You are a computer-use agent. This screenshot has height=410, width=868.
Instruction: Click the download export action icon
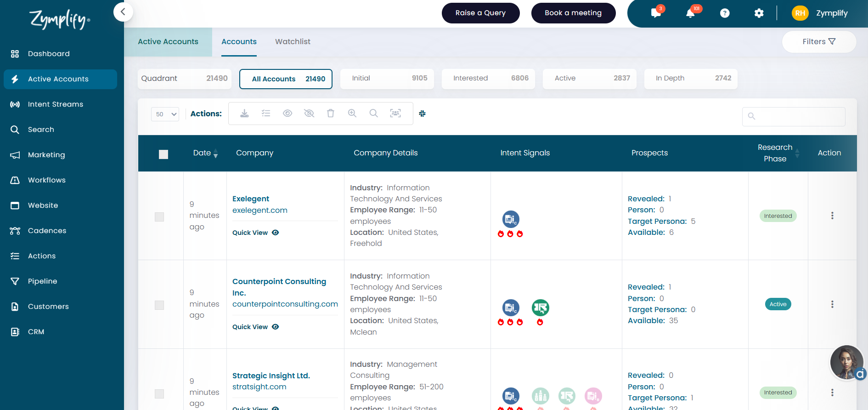(x=244, y=113)
